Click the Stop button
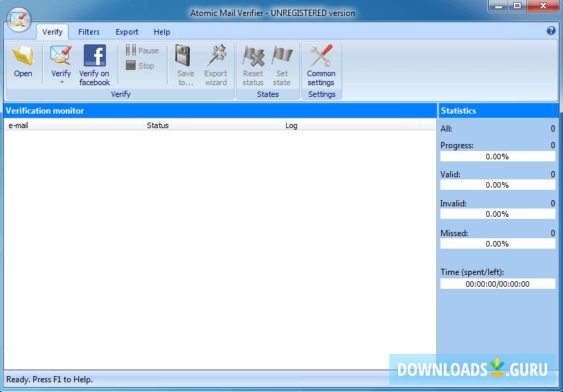Image resolution: width=563 pixels, height=392 pixels. click(140, 66)
